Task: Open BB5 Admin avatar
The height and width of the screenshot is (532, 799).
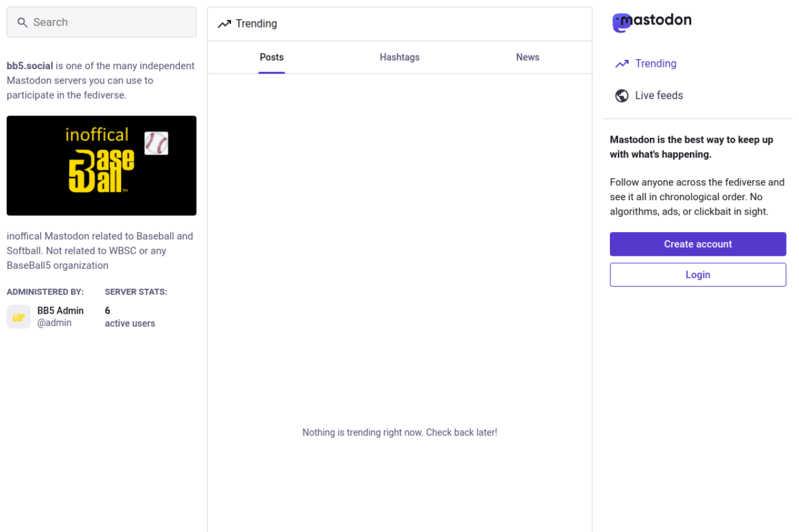Action: pos(19,317)
